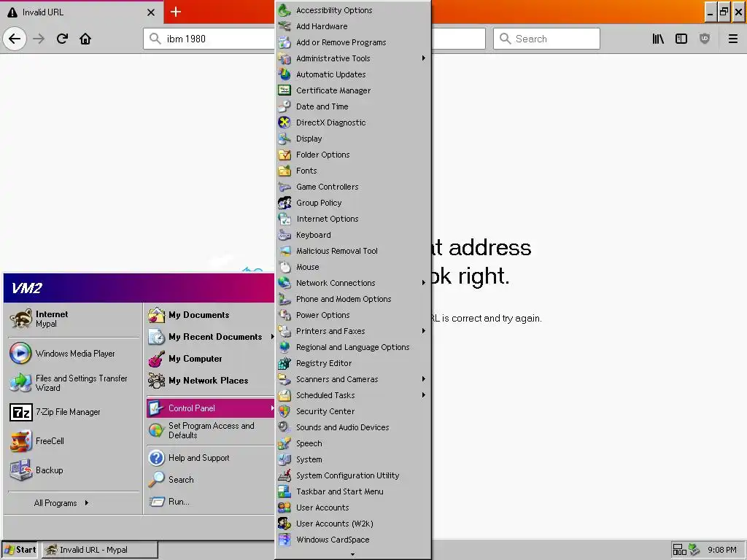
Task: Click the Display icon
Action: click(x=285, y=139)
